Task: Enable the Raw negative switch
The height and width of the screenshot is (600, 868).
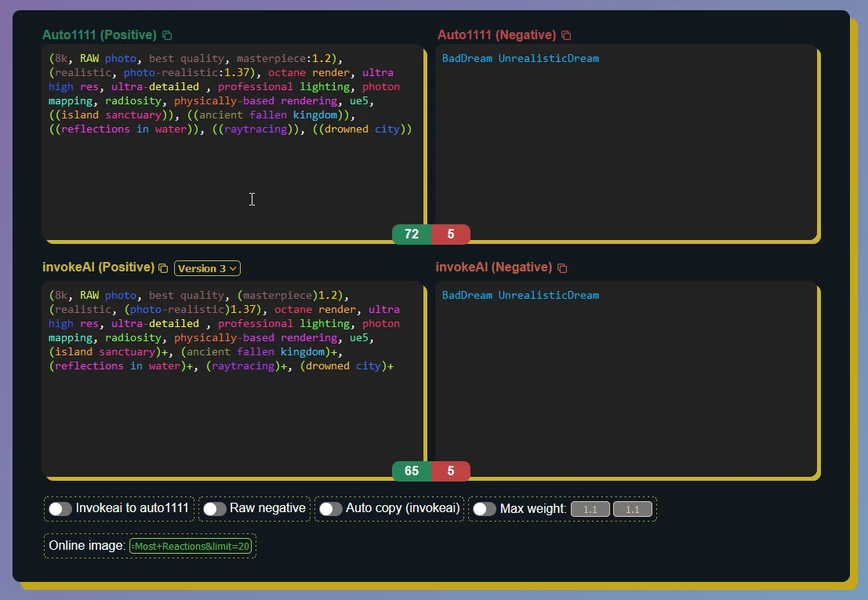Action: tap(214, 509)
